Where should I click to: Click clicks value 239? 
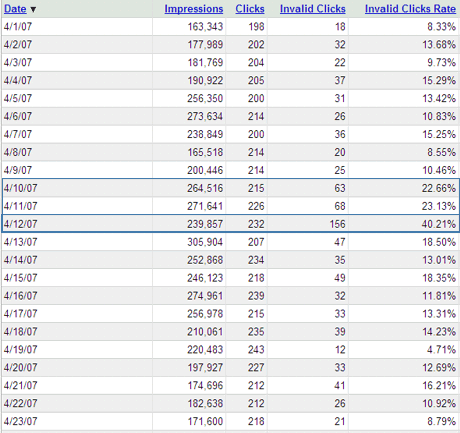point(256,296)
